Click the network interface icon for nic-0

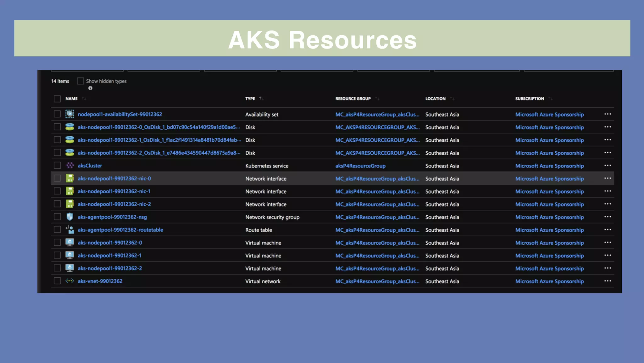pyautogui.click(x=69, y=178)
